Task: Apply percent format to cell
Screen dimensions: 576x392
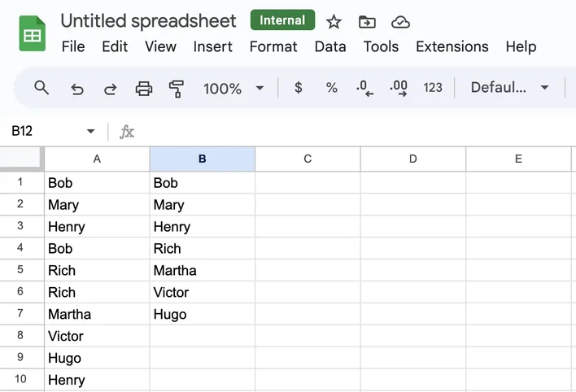Action: (x=331, y=88)
